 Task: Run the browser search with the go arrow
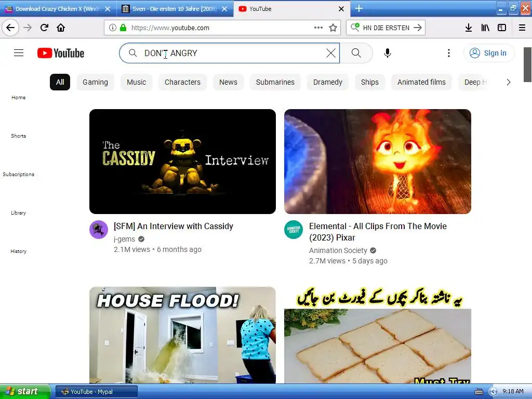[418, 28]
